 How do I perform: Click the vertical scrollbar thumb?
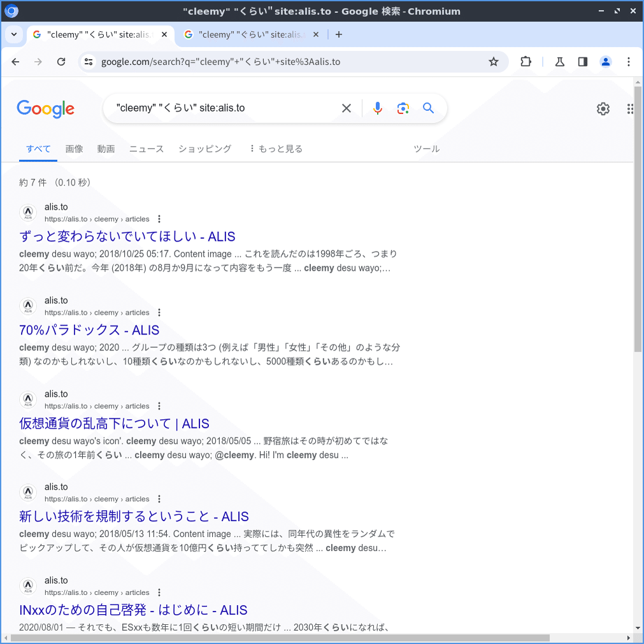638,218
